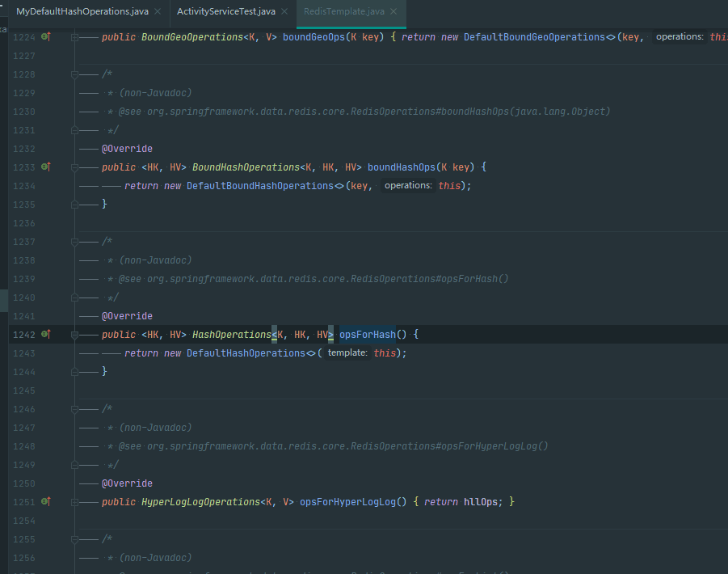Click DefaultBoundGeoOperations constructor call
The width and height of the screenshot is (728, 574).
pos(534,37)
